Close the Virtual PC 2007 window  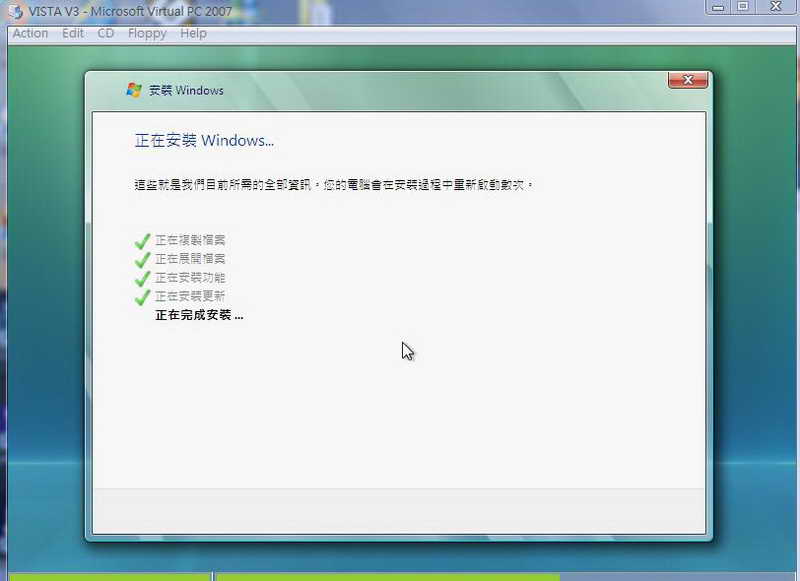pyautogui.click(x=776, y=7)
